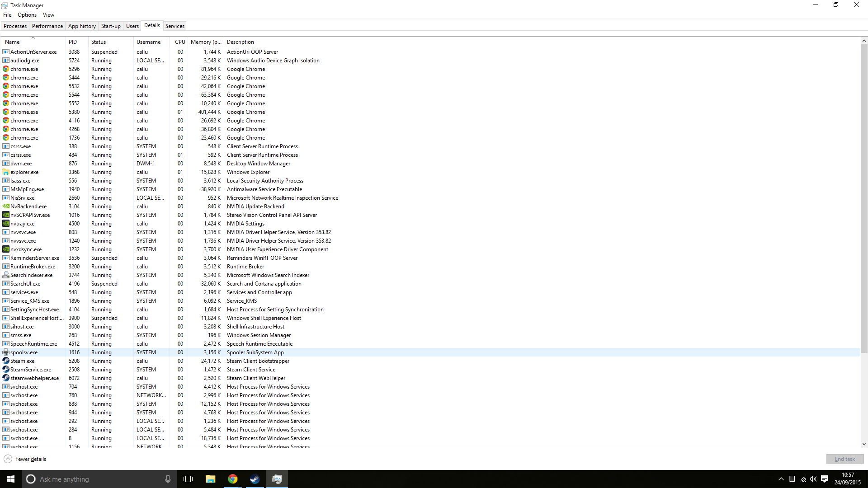The image size is (868, 488).
Task: Sort by the CPU column header
Action: point(179,42)
